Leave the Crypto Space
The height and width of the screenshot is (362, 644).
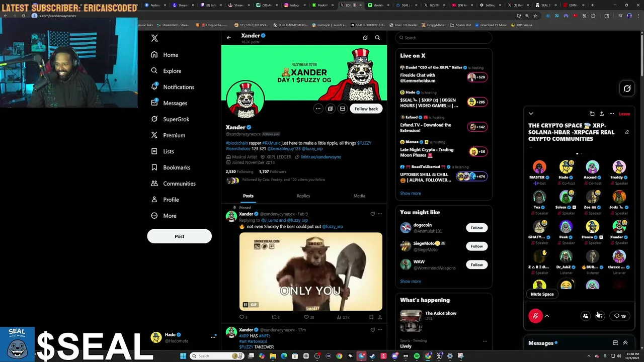(x=624, y=114)
